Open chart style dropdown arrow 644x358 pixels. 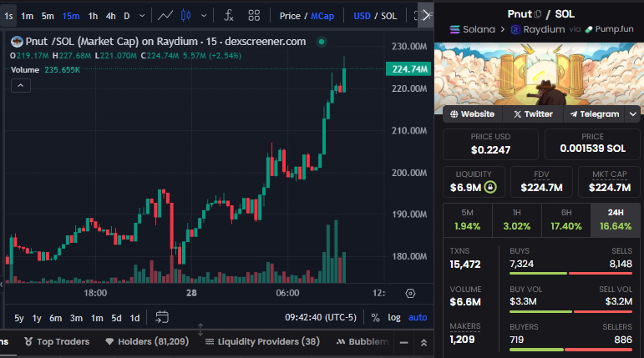[204, 16]
